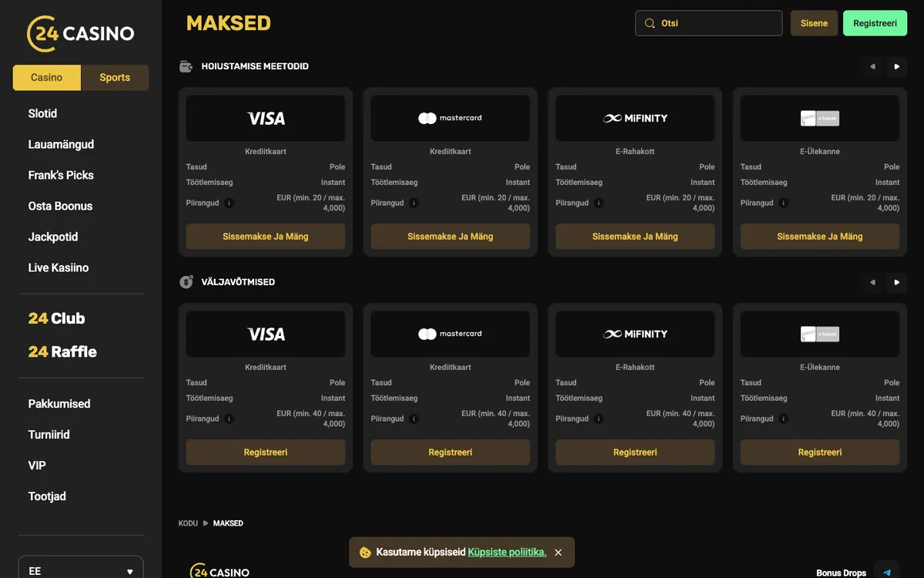Click the Sisene login button
Viewport: 924px width, 578px height.
coord(814,23)
